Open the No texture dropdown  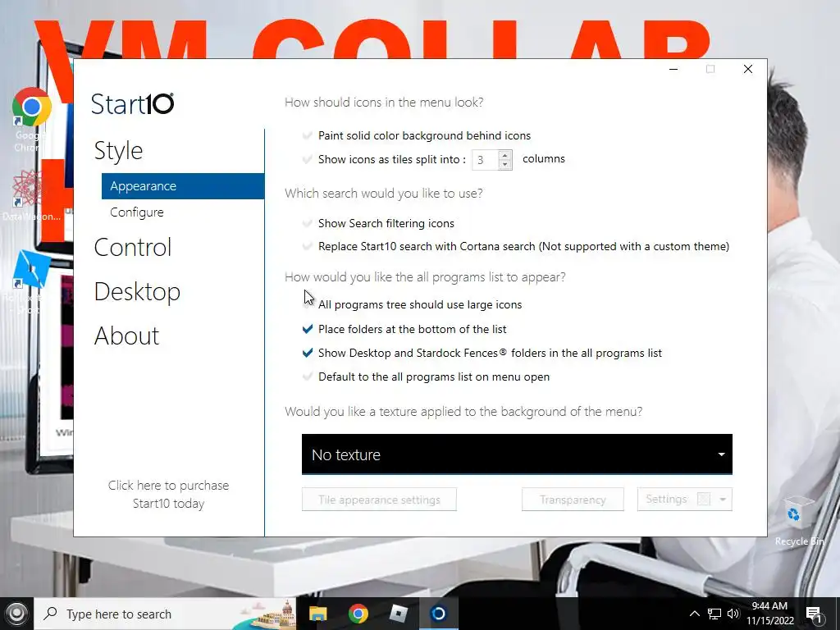click(x=517, y=454)
